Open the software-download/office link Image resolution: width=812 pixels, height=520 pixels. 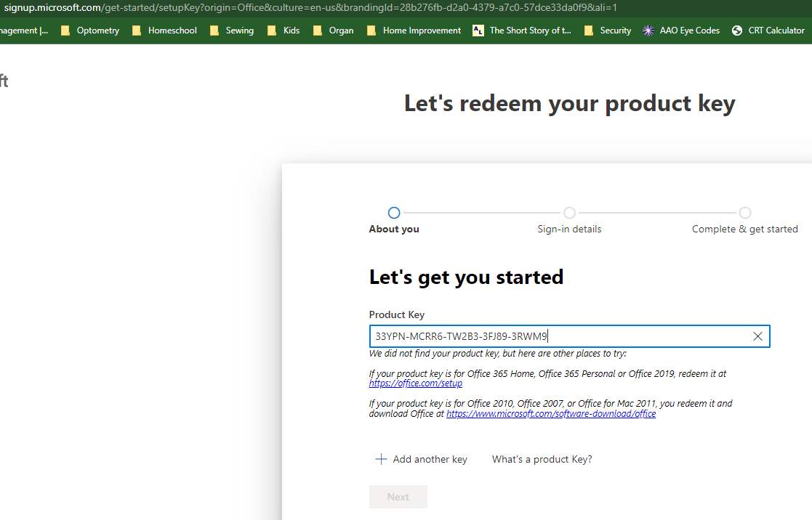tap(550, 413)
